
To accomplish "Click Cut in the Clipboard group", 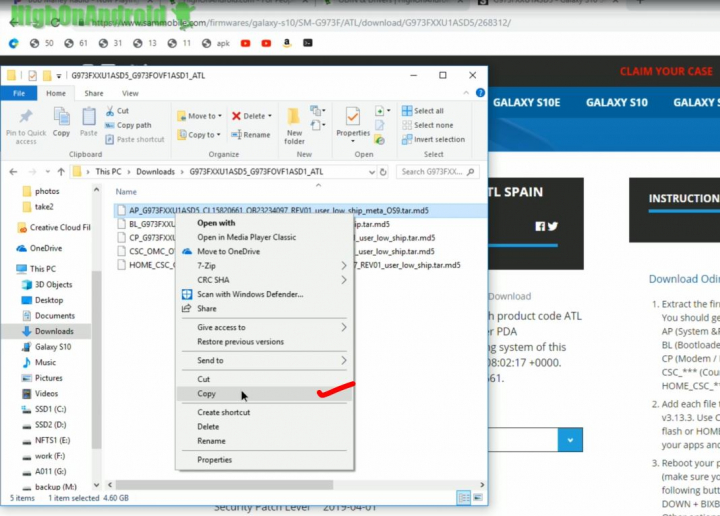I will point(118,111).
